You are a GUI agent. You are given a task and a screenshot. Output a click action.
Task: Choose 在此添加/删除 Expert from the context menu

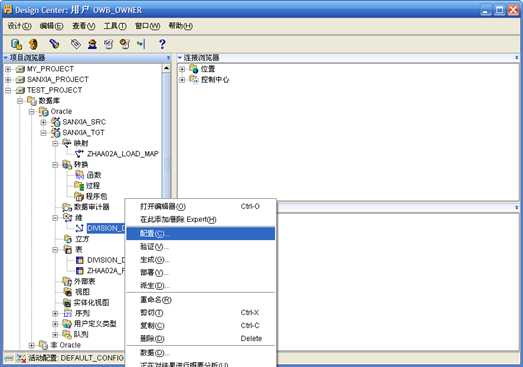(201, 220)
